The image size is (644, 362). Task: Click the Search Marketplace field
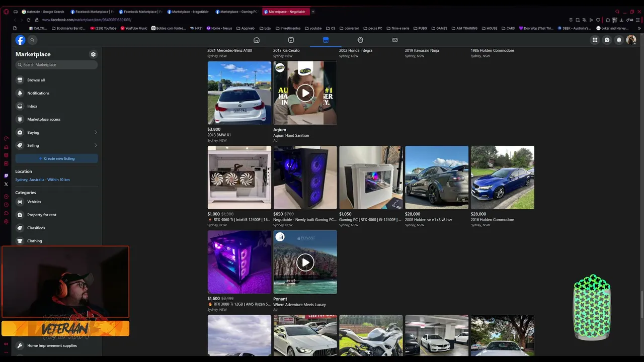pyautogui.click(x=56, y=65)
